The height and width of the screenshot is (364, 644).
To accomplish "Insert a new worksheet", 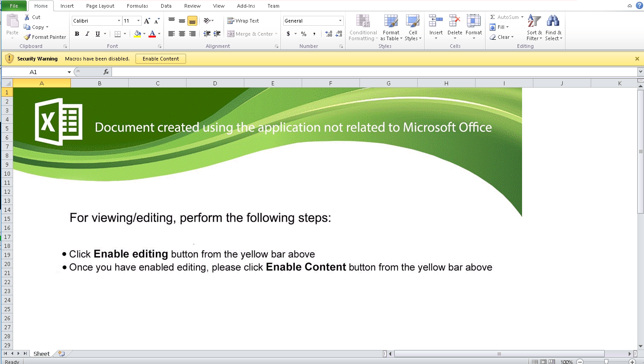I will coord(62,354).
